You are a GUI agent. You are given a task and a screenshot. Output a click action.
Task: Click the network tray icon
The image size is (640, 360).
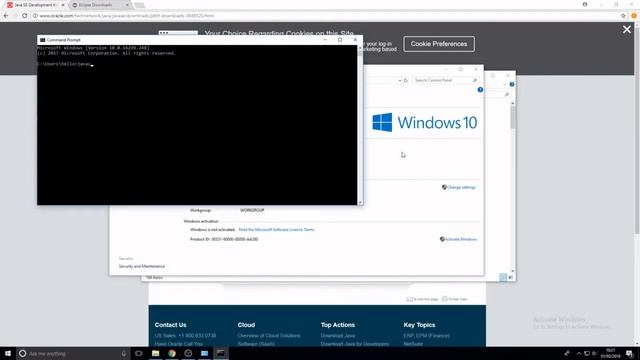pos(587,353)
